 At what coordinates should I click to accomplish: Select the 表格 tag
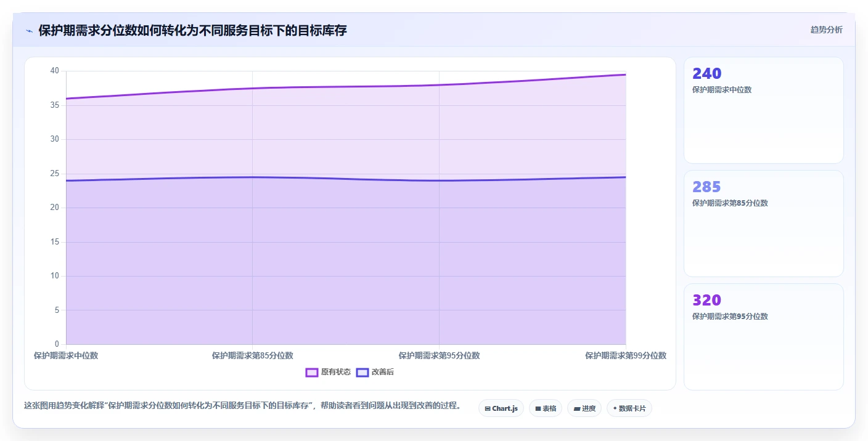[546, 408]
